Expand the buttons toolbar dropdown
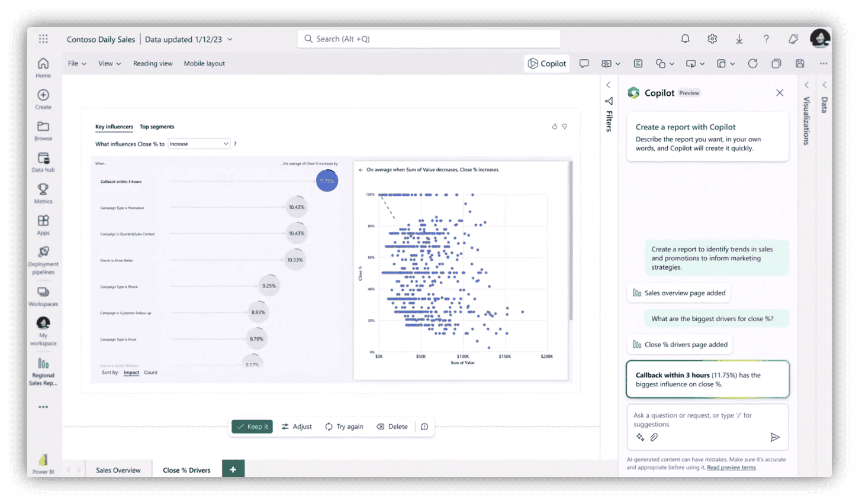The width and height of the screenshot is (859, 504). (702, 64)
